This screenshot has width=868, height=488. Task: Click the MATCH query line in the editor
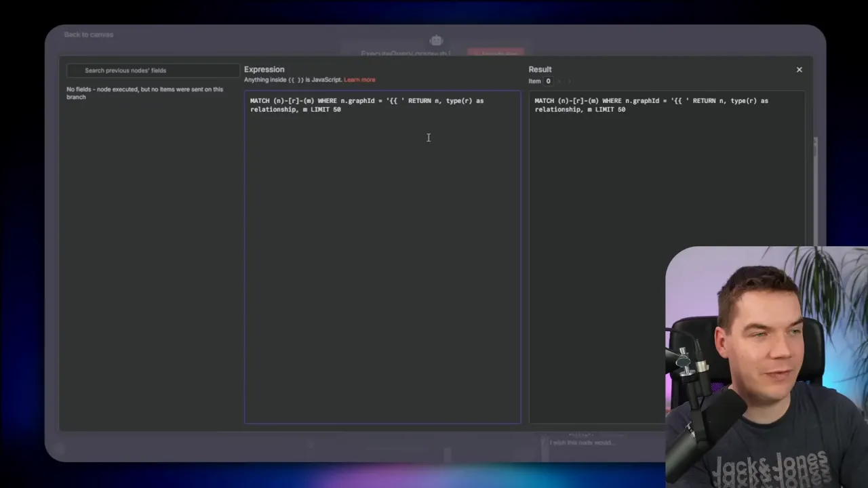366,100
